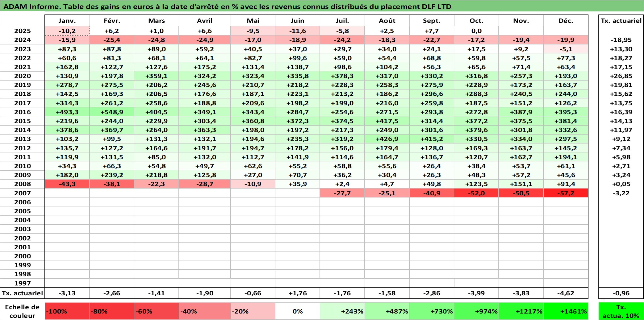
Task: Click the +378,3 cell in 2020
Action: coord(342,76)
